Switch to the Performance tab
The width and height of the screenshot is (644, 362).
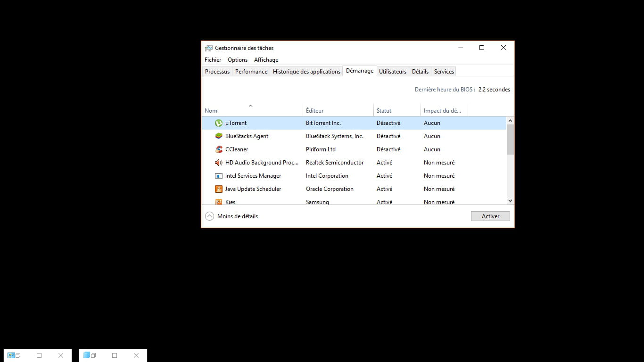(251, 72)
